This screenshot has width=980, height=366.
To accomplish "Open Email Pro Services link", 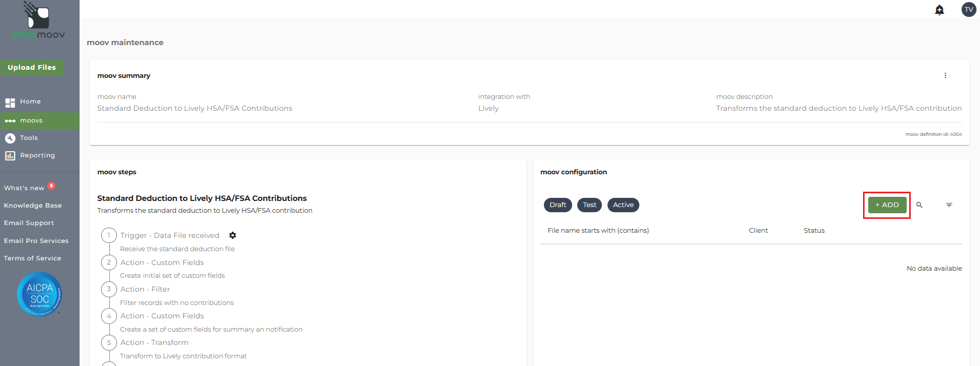I will coord(36,241).
